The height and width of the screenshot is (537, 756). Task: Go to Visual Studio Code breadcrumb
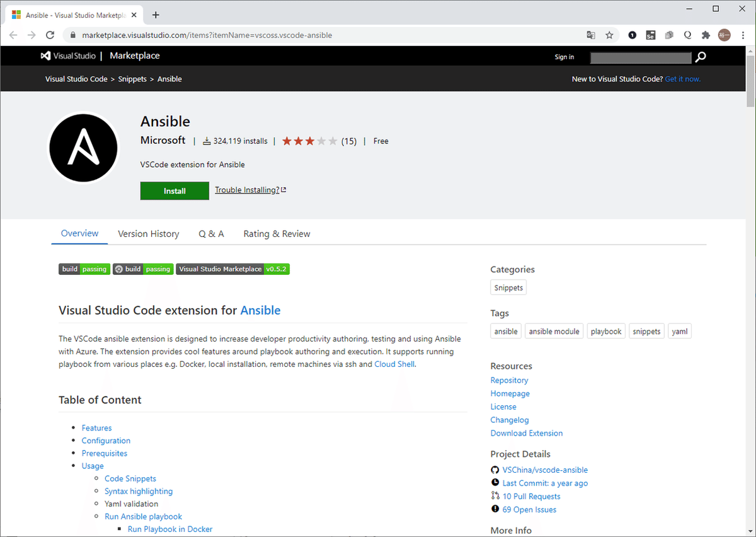76,79
